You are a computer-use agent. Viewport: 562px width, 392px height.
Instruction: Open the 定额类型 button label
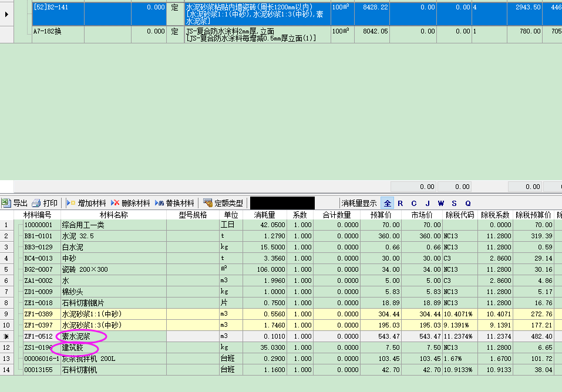pos(228,204)
